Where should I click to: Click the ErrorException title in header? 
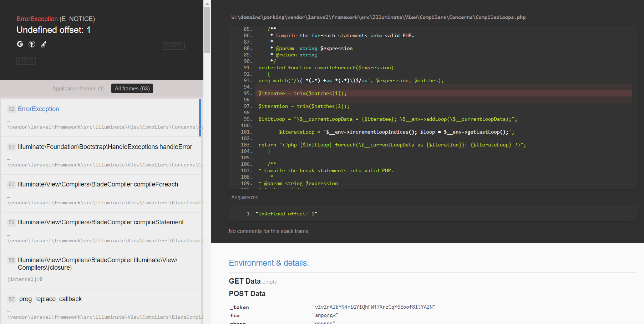(37, 19)
